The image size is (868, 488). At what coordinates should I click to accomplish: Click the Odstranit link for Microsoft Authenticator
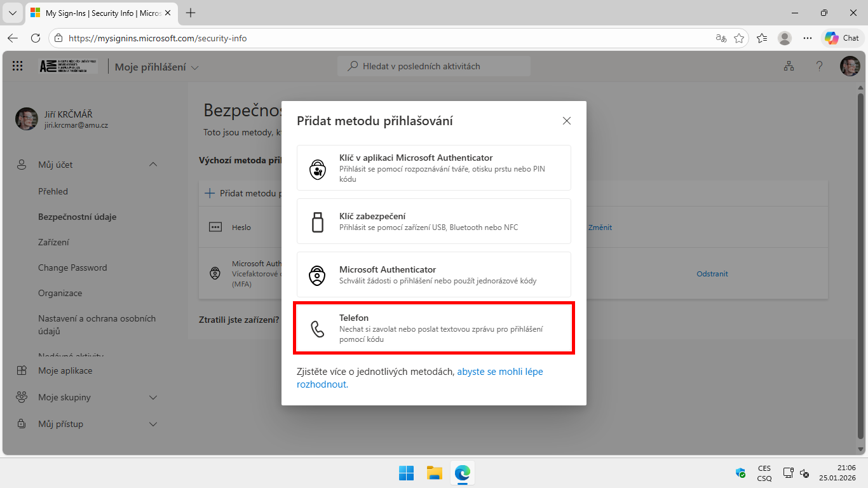[x=712, y=273]
